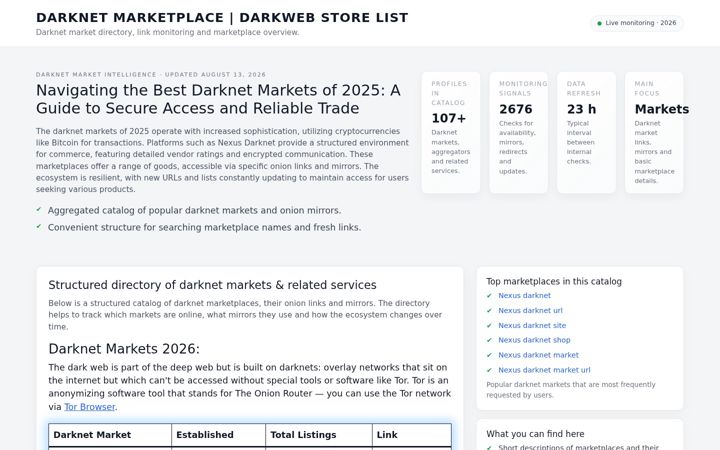720x450 pixels.
Task: Select the 'Link' table column header
Action: (x=412, y=435)
